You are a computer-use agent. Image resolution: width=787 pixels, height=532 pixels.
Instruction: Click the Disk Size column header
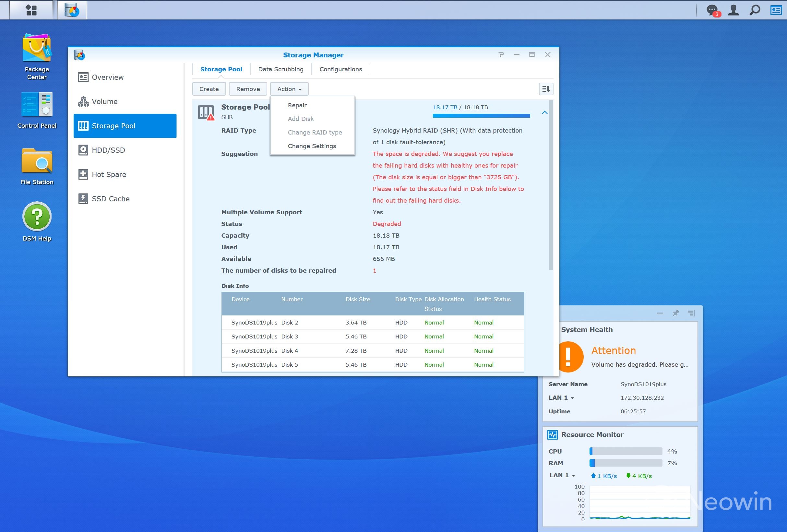[358, 299]
